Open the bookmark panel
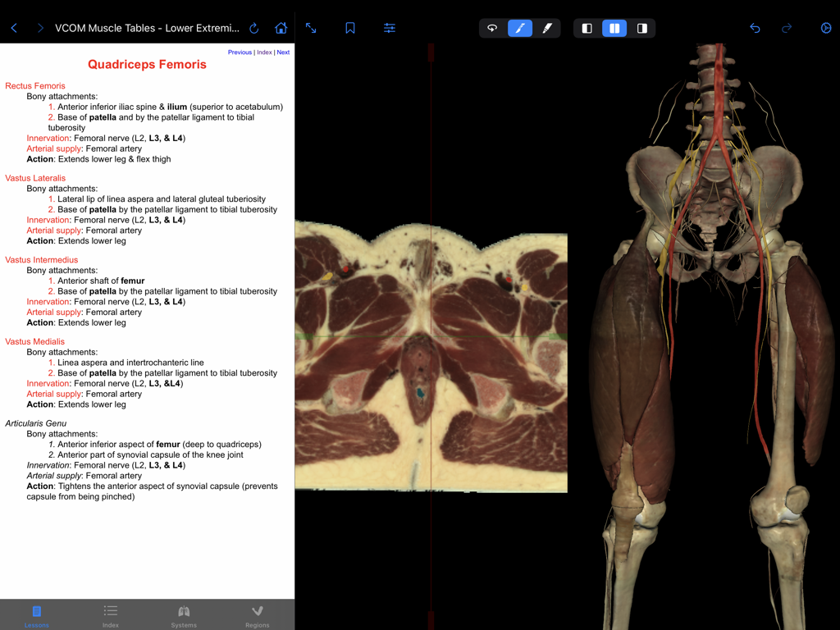This screenshot has height=630, width=840. click(350, 27)
